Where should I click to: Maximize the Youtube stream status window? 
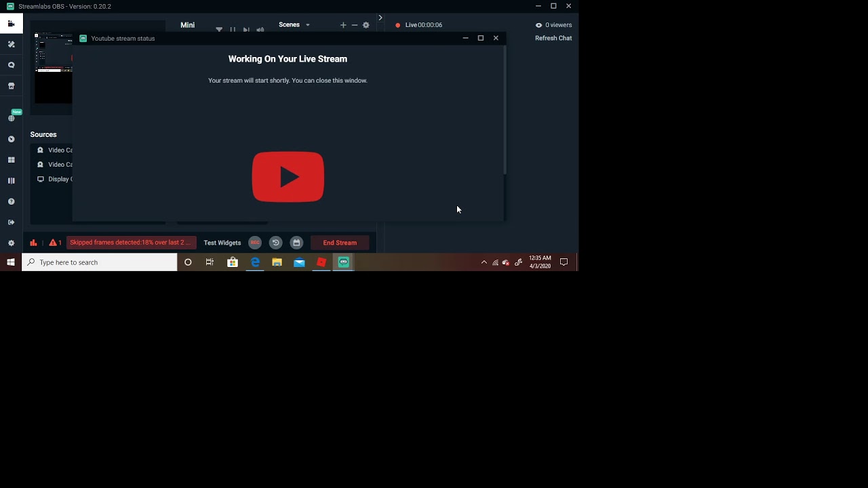pos(481,38)
